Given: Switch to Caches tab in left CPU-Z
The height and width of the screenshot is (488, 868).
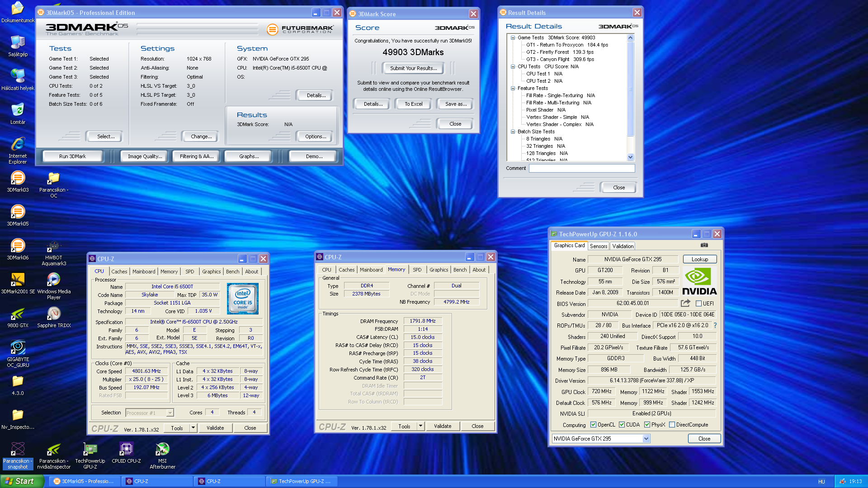Looking at the screenshot, I should pyautogui.click(x=119, y=272).
